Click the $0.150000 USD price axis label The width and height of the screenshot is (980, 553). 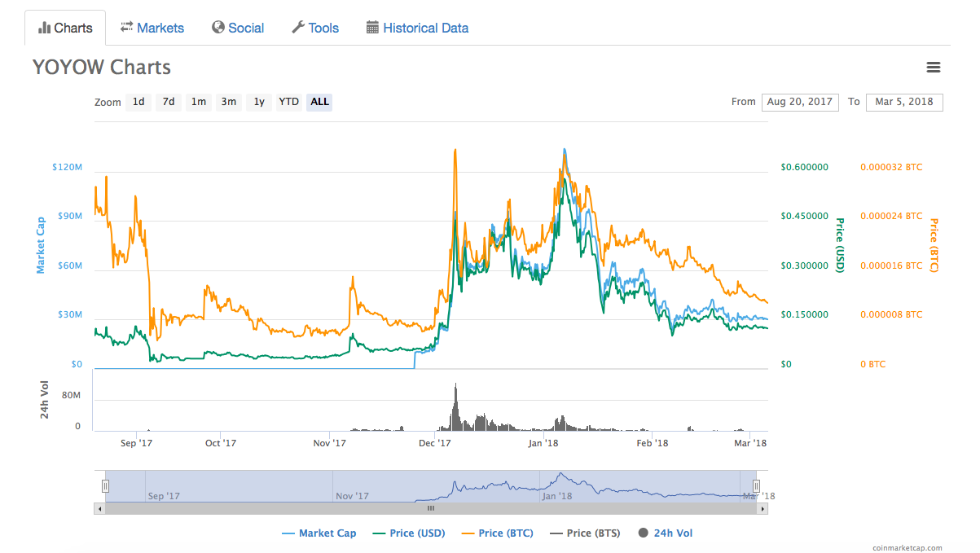pos(804,314)
